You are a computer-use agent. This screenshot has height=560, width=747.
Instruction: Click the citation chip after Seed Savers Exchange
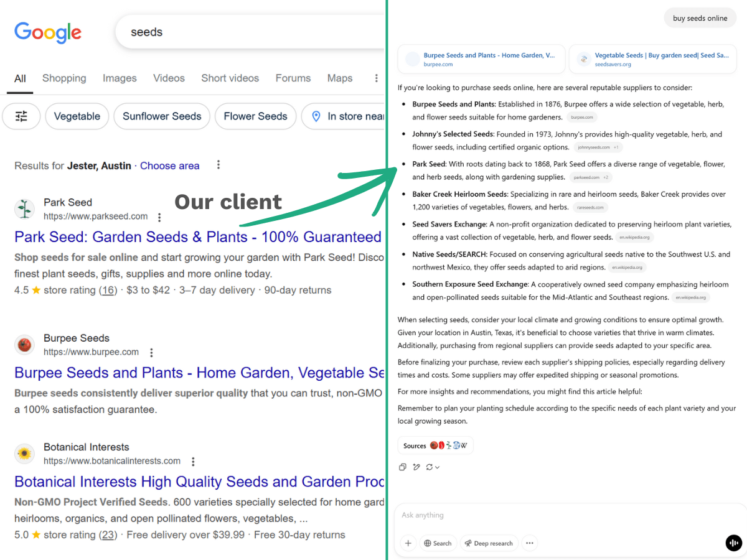[x=635, y=237]
